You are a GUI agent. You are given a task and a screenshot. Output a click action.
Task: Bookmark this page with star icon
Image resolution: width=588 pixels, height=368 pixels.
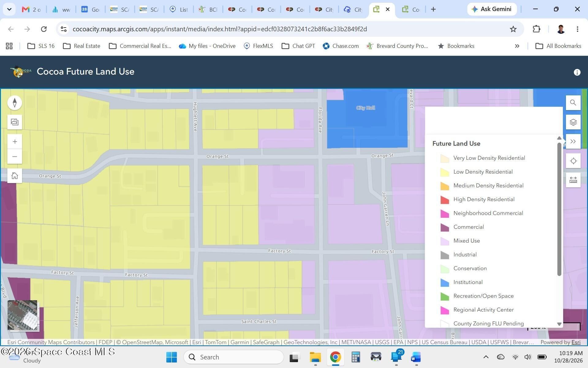click(x=513, y=29)
